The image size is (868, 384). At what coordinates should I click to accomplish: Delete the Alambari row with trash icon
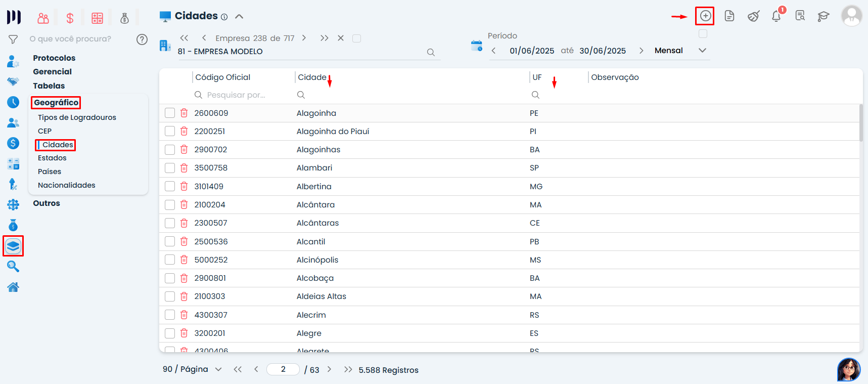[184, 168]
